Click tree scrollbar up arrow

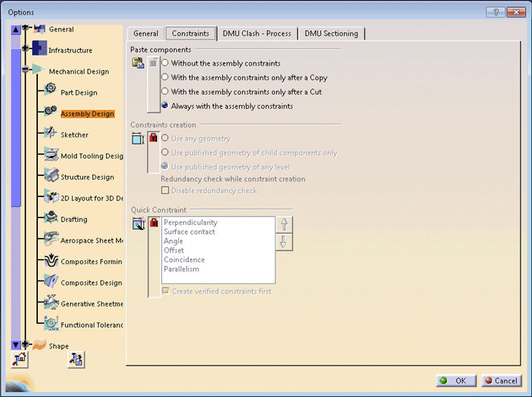tap(15, 30)
